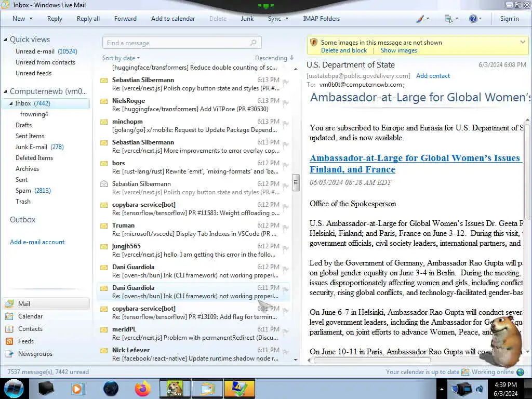Open the Deleted Items folder
This screenshot has width=532, height=399.
(34, 158)
